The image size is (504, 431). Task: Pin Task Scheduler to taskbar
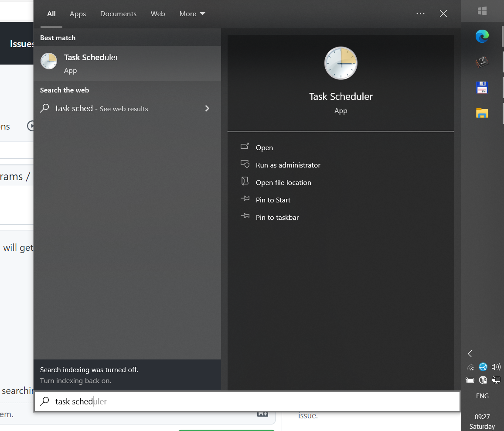tap(277, 217)
